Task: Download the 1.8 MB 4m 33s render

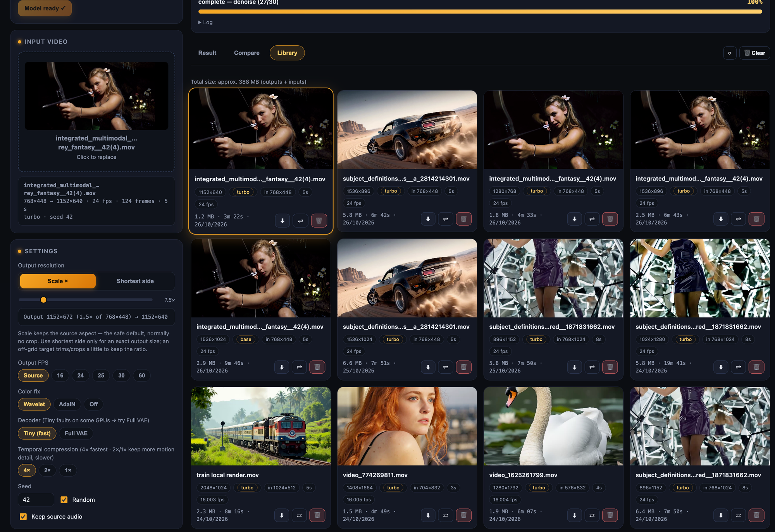Action: [575, 219]
